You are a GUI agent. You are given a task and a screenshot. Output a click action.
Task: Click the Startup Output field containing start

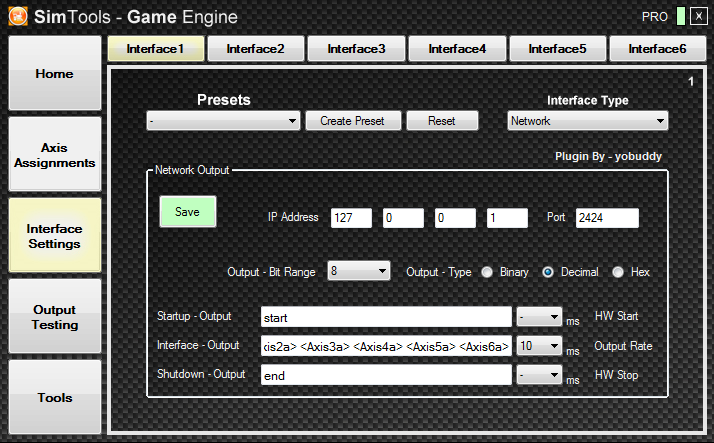click(x=386, y=317)
